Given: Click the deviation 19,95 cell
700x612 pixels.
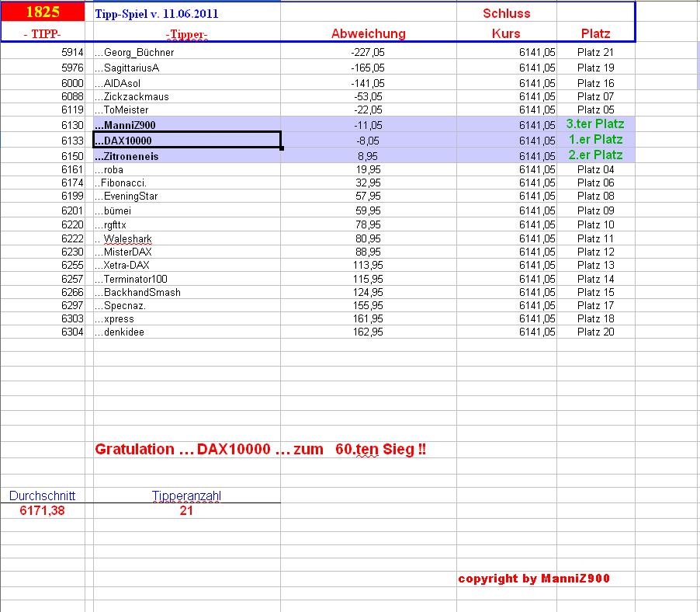Looking at the screenshot, I should (369, 170).
